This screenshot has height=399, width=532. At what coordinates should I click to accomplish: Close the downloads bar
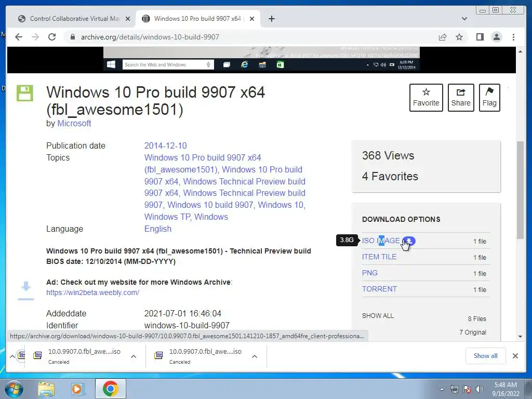[x=515, y=356]
